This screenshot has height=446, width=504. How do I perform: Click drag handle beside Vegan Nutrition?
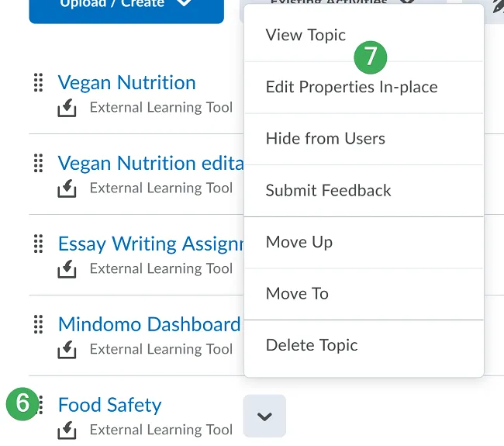point(38,82)
